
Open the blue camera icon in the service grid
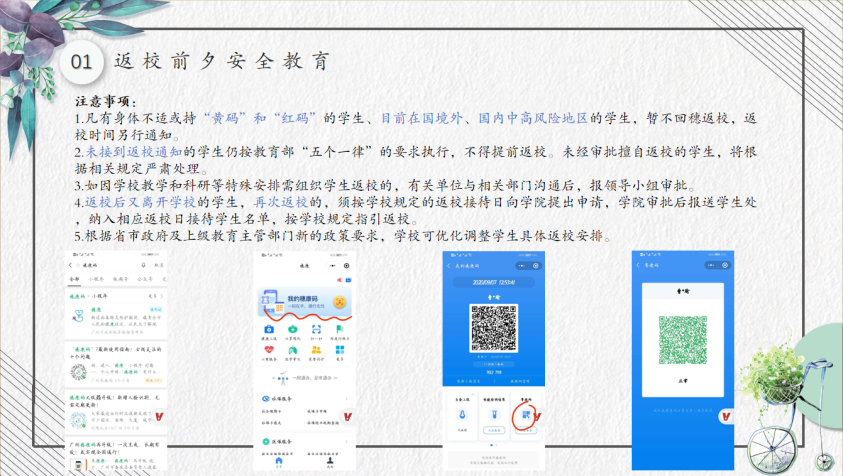(267, 329)
